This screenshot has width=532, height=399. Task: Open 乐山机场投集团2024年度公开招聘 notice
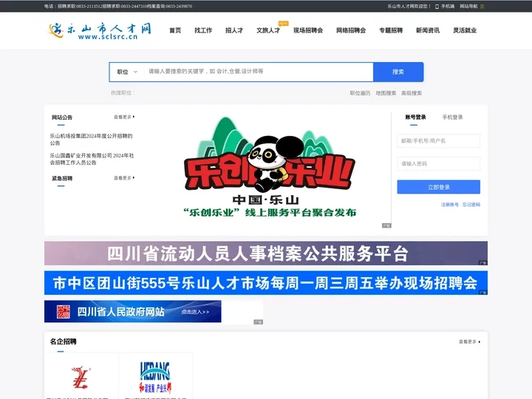(x=92, y=140)
